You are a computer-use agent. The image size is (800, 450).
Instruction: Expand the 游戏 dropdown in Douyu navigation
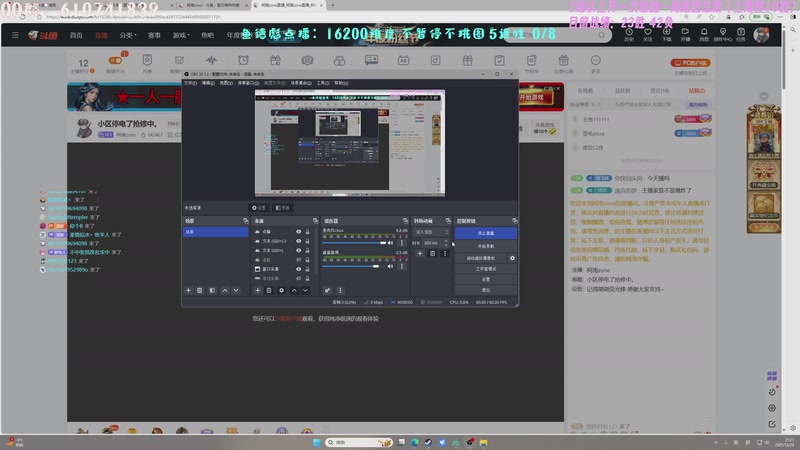[x=181, y=35]
